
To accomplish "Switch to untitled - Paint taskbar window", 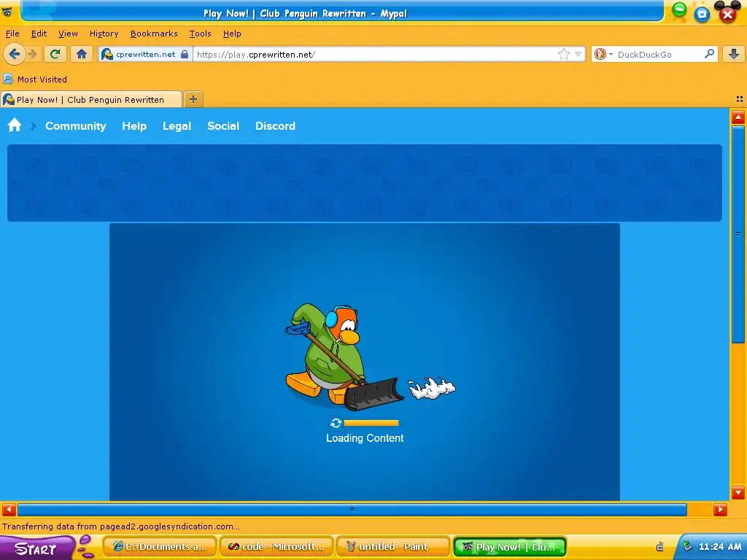I will click(x=393, y=547).
